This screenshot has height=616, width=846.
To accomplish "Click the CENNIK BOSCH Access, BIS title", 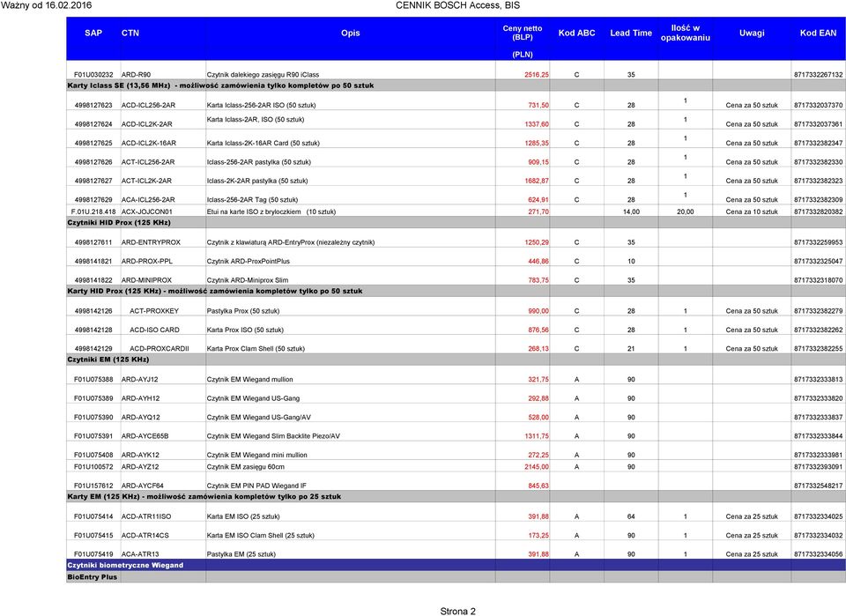I will tap(457, 5).
